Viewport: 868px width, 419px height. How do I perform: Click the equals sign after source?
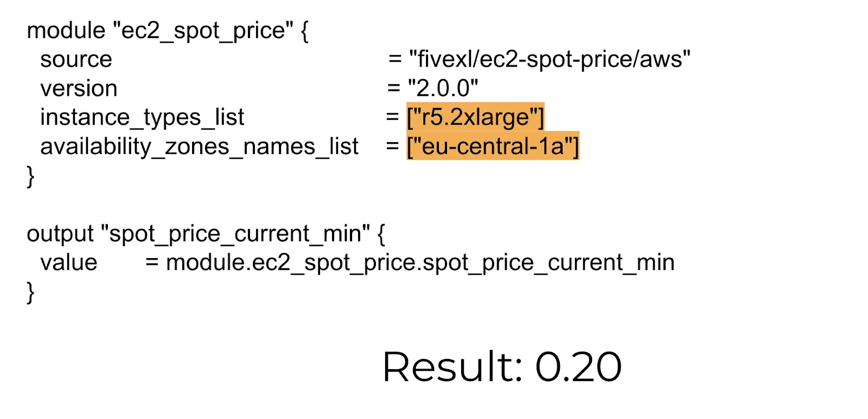click(395, 59)
